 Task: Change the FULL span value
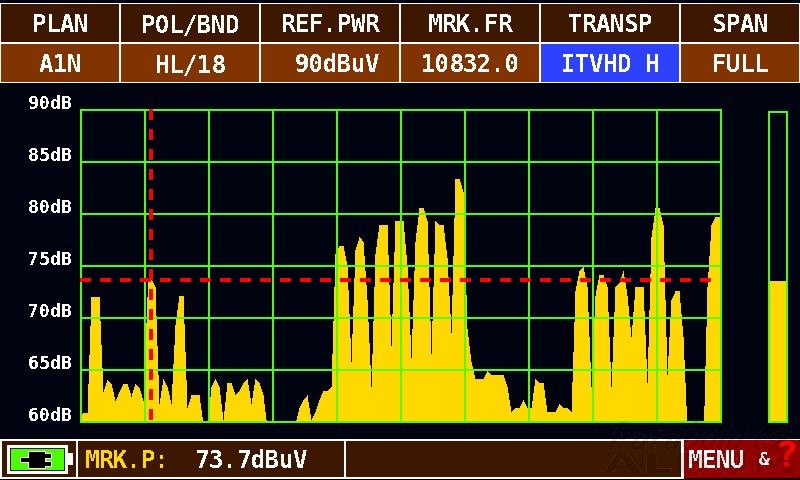740,63
